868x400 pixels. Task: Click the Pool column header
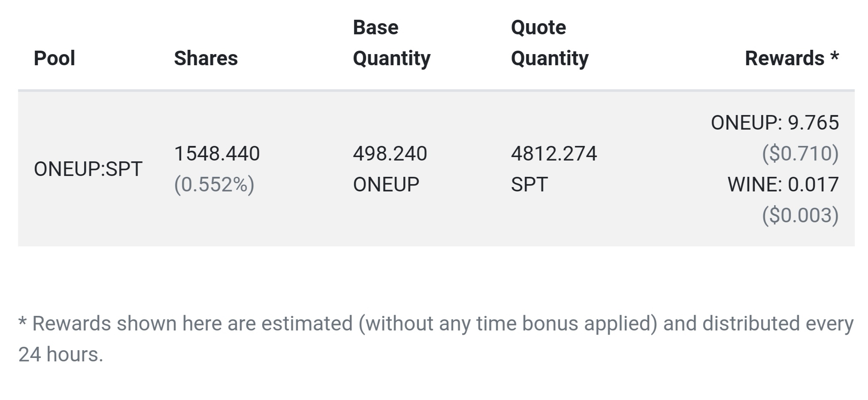(54, 58)
